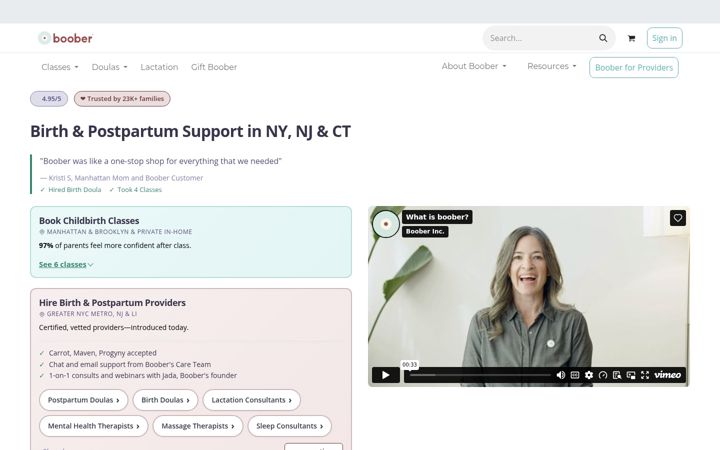Select Massage Therapists pill
This screenshot has height=450, width=720.
point(198,426)
